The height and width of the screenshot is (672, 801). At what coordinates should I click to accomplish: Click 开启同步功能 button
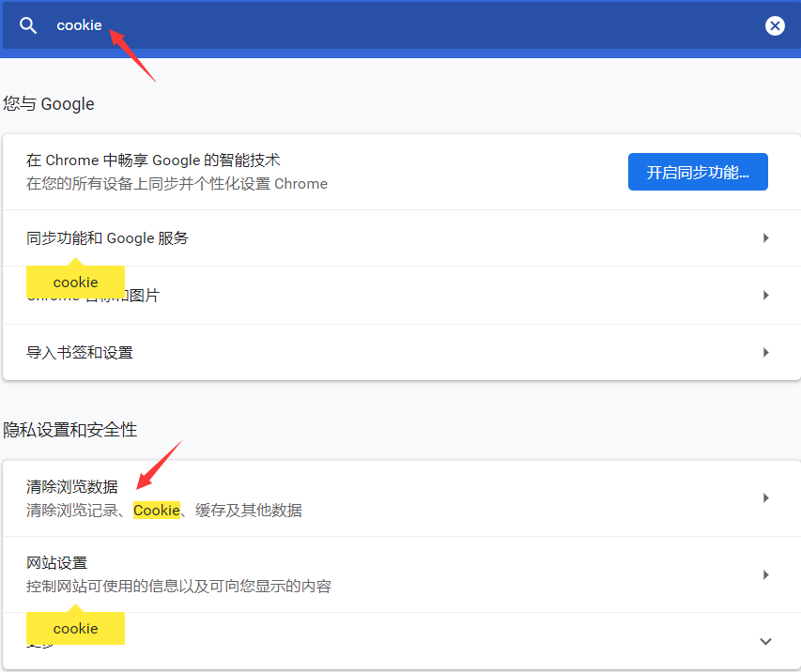coord(698,172)
